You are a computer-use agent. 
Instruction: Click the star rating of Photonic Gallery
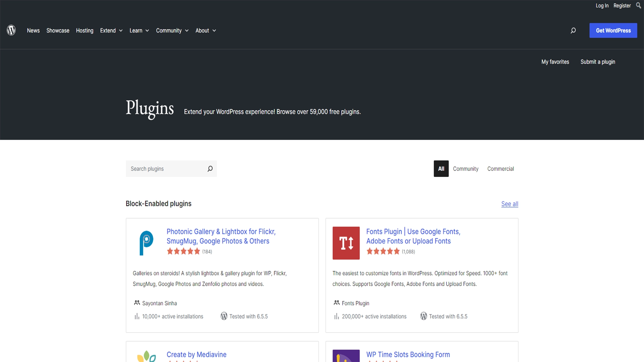click(x=183, y=251)
